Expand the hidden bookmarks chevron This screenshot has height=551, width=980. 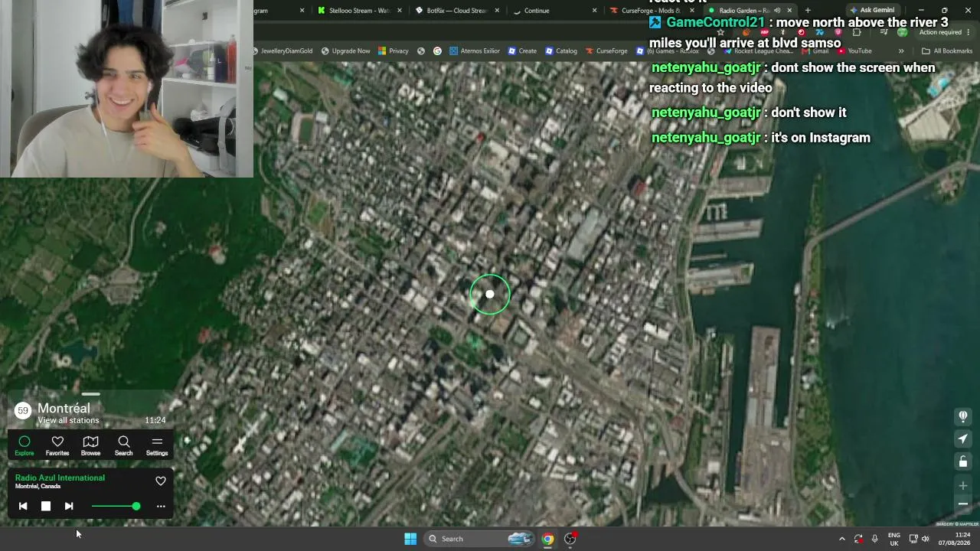click(x=901, y=51)
